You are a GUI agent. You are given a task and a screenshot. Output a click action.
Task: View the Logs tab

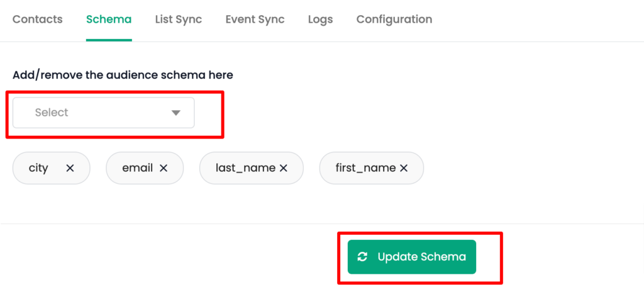pos(320,20)
